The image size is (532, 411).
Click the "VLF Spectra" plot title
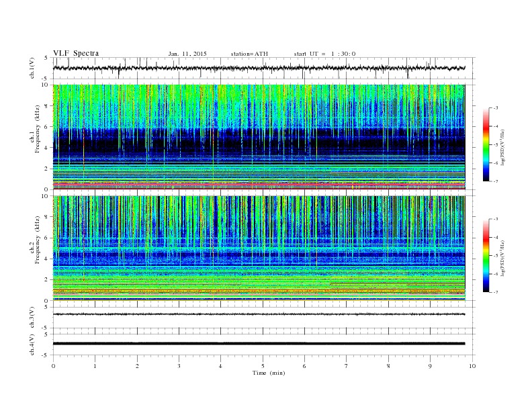[x=76, y=53]
